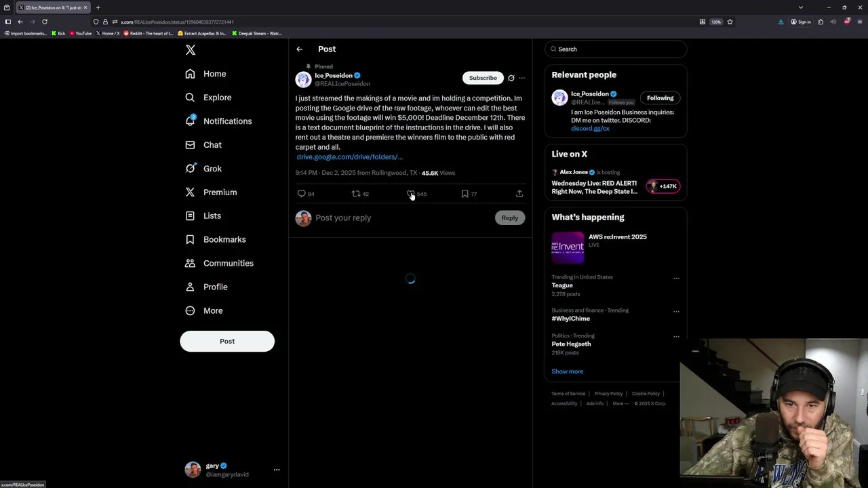Open Communities from sidebar
The image size is (868, 488).
[219, 263]
